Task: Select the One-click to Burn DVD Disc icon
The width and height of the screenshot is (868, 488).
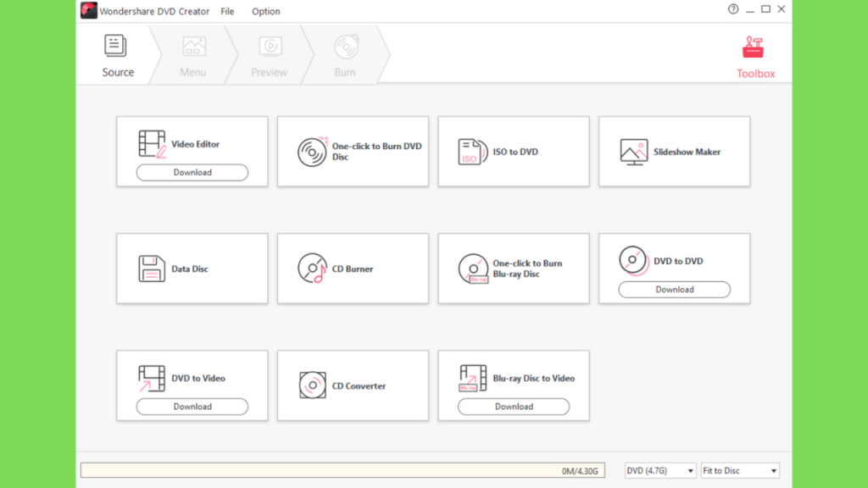Action: coord(312,152)
